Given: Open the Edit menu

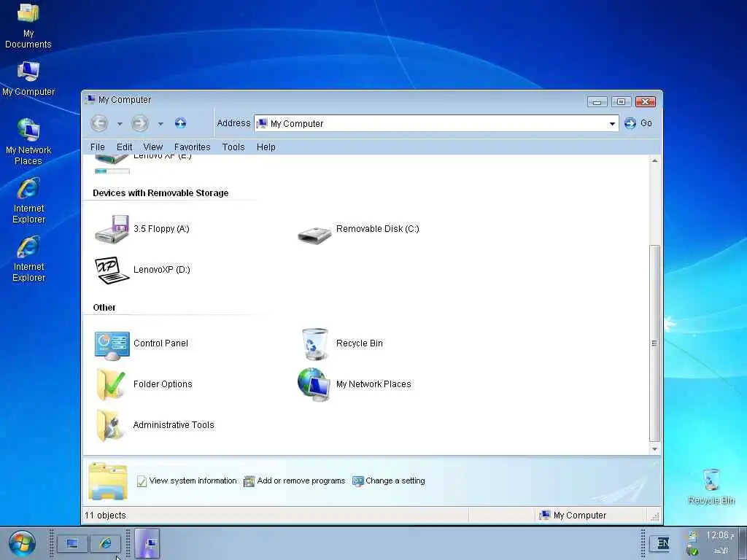Looking at the screenshot, I should (x=124, y=147).
